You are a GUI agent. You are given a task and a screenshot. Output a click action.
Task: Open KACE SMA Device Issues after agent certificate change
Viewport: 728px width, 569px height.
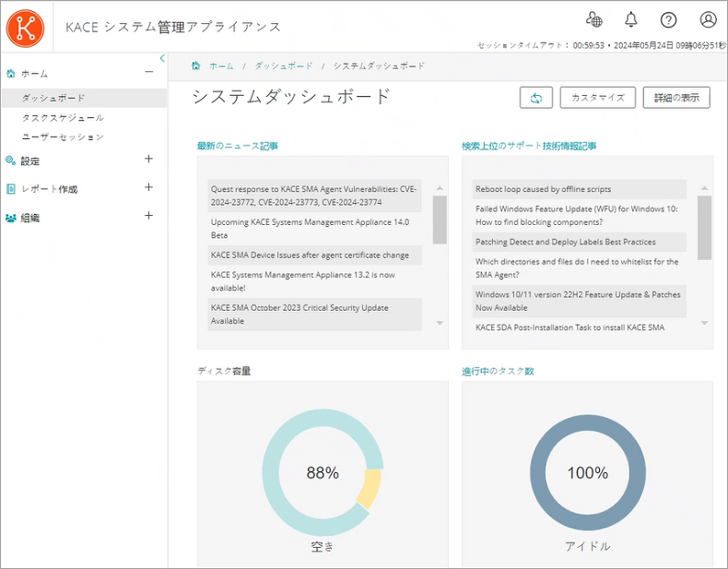click(314, 255)
